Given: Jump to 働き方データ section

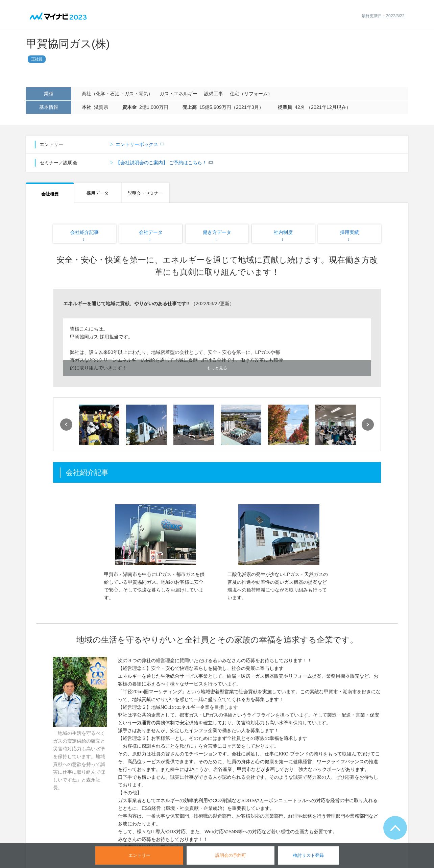Looking at the screenshot, I should (x=217, y=234).
